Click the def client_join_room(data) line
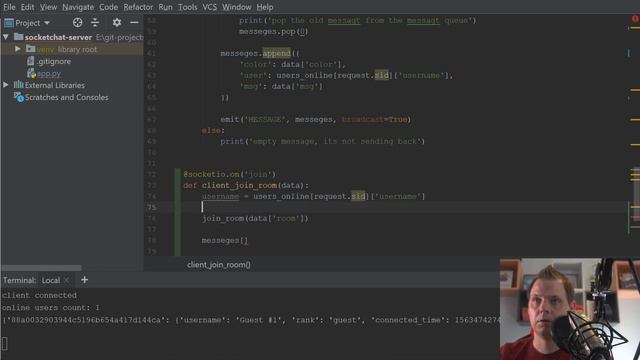The image size is (640, 360). pyautogui.click(x=246, y=185)
